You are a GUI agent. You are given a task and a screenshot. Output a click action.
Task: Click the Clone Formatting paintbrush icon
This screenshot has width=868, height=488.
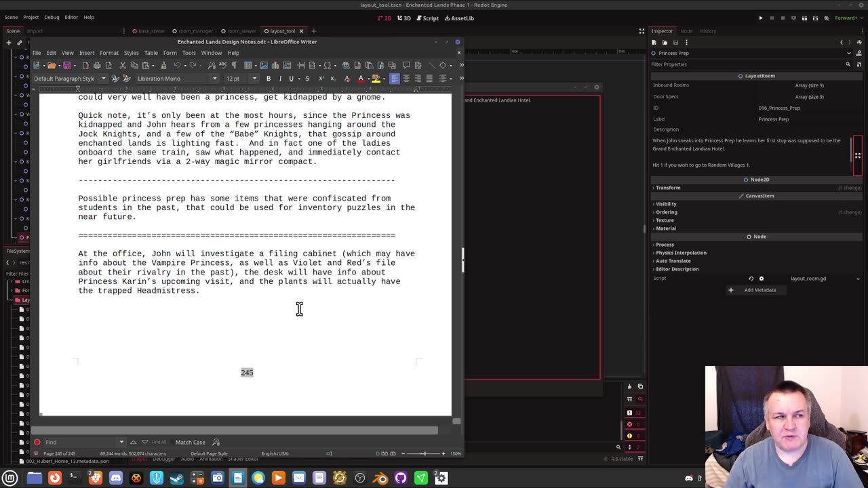163,65
